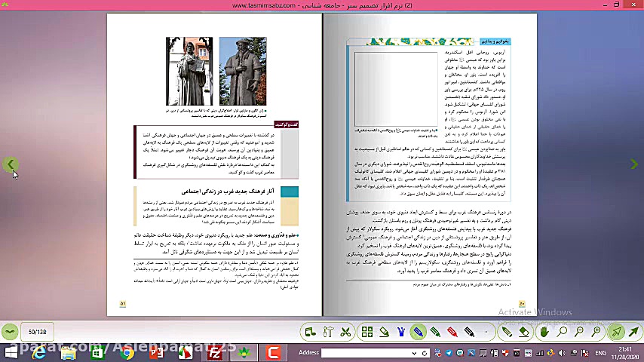Choose the blue pen
This screenshot has height=362, width=644.
pos(418,332)
